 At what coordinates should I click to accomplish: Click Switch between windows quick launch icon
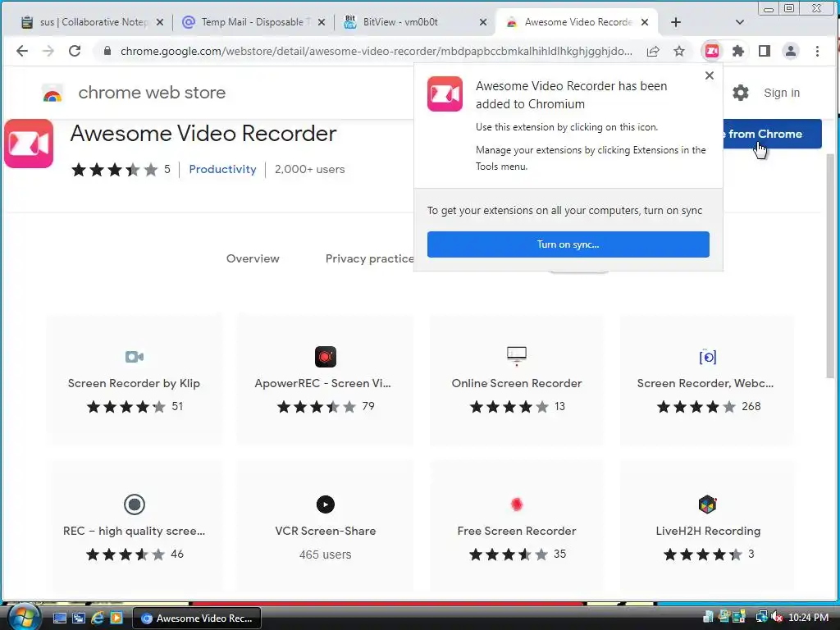[x=79, y=619]
